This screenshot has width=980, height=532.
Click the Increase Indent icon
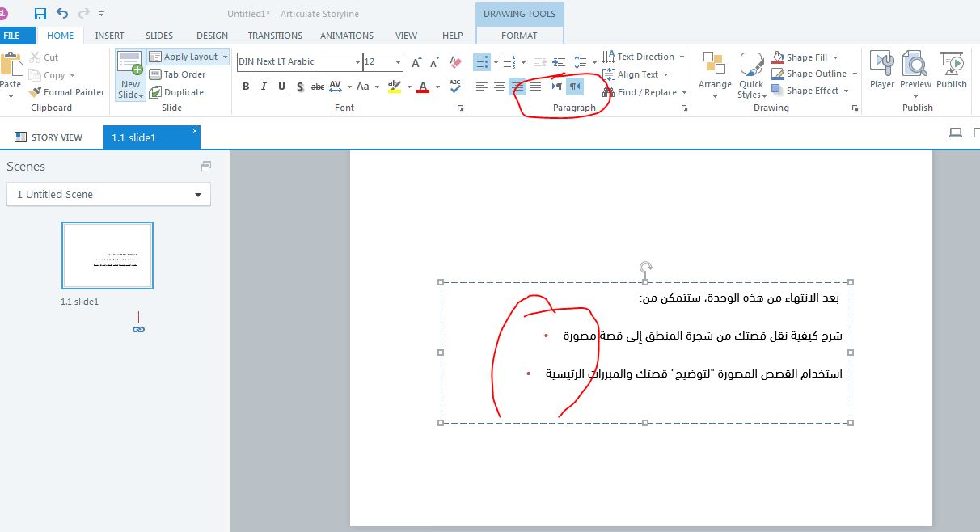559,62
